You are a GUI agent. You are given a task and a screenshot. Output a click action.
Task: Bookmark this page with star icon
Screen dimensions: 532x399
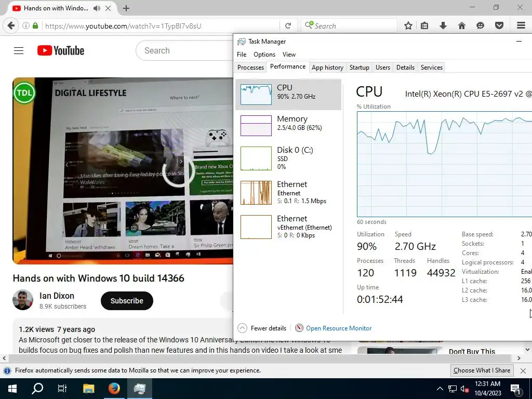pyautogui.click(x=408, y=25)
